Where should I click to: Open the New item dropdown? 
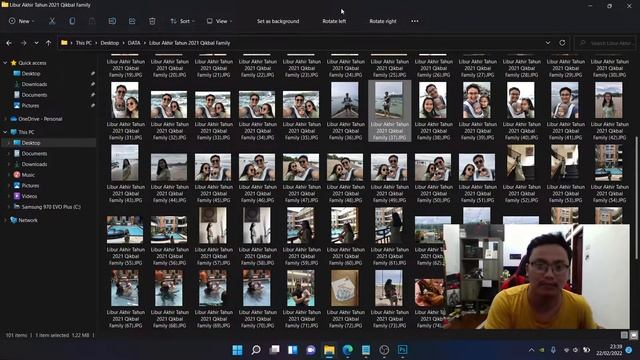22,21
